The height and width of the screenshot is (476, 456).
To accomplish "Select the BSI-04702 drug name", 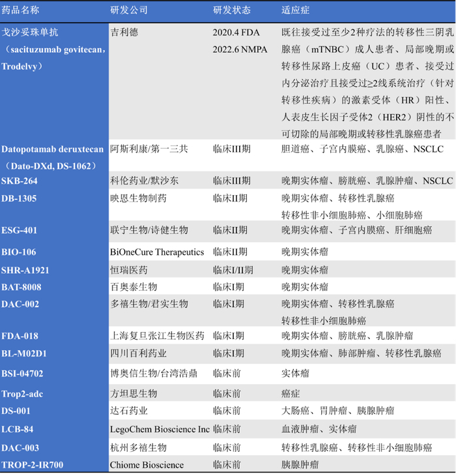I will click(22, 374).
